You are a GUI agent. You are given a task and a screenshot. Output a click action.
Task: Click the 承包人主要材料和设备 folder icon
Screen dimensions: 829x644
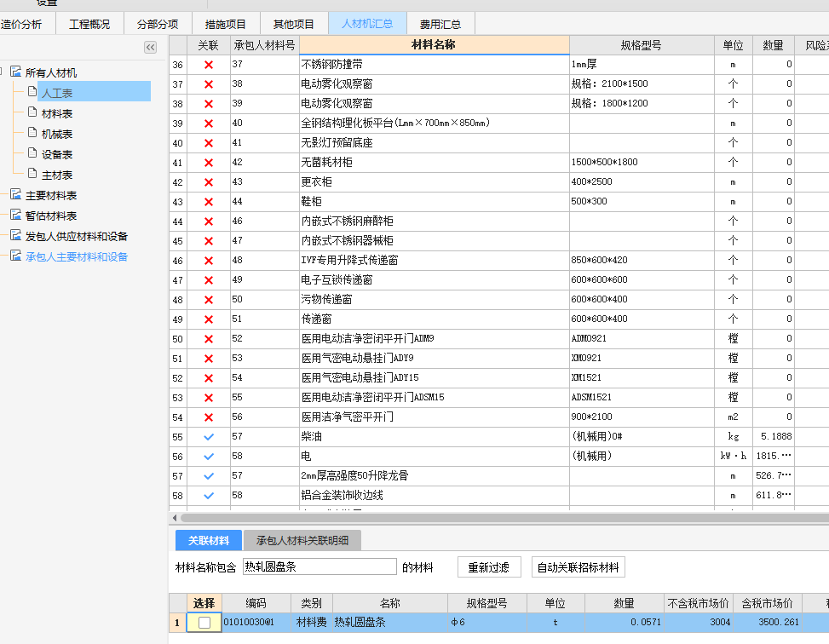tap(16, 256)
